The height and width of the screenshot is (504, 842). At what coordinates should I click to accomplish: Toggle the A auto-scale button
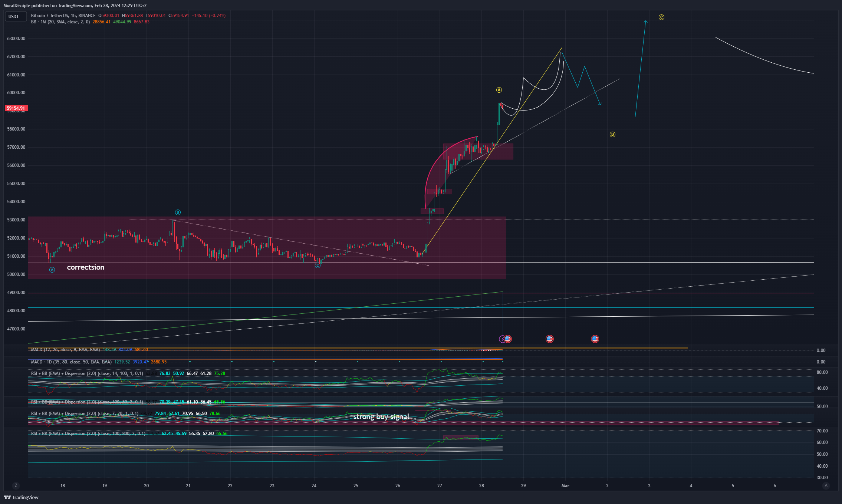(826, 485)
